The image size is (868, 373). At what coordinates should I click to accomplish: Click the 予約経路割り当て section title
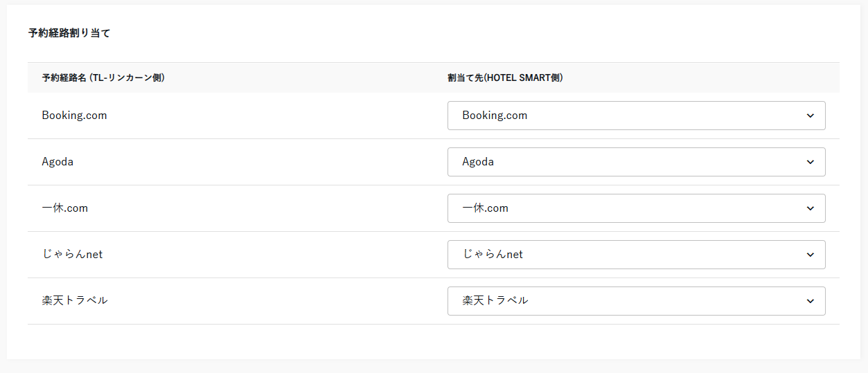point(69,33)
